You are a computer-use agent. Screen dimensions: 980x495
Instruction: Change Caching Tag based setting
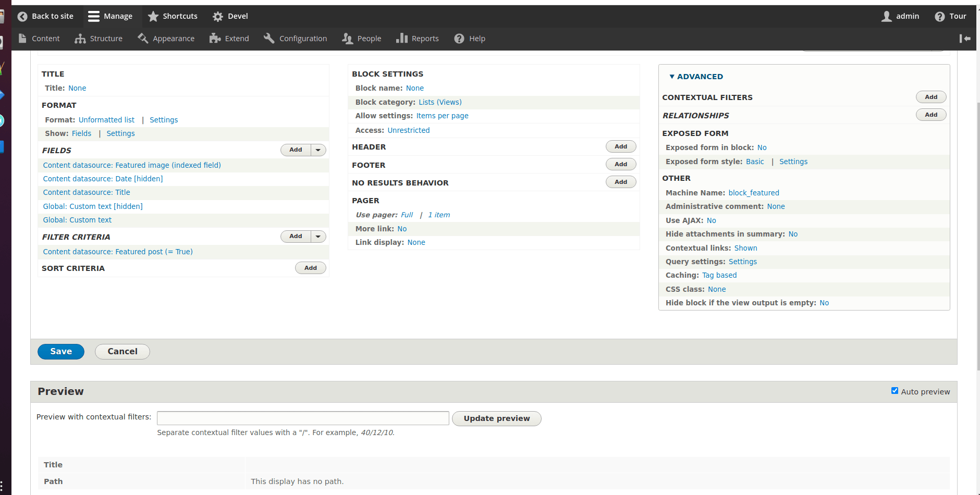(719, 275)
